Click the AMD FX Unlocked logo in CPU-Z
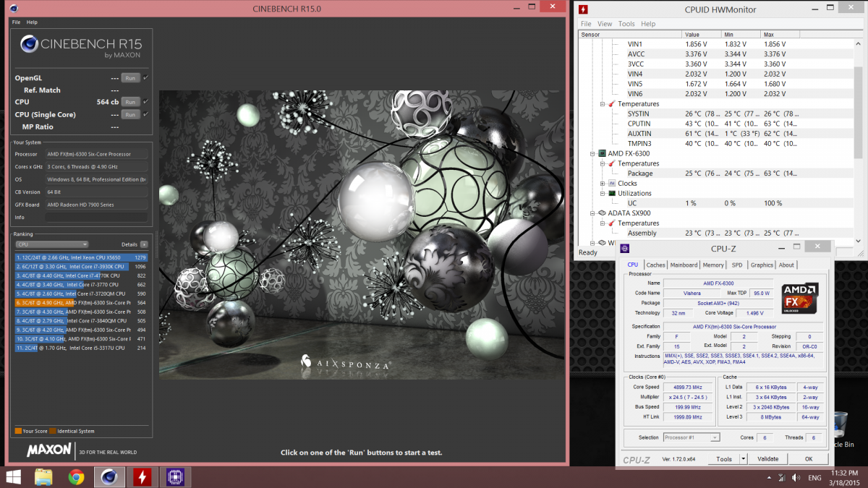 [799, 298]
